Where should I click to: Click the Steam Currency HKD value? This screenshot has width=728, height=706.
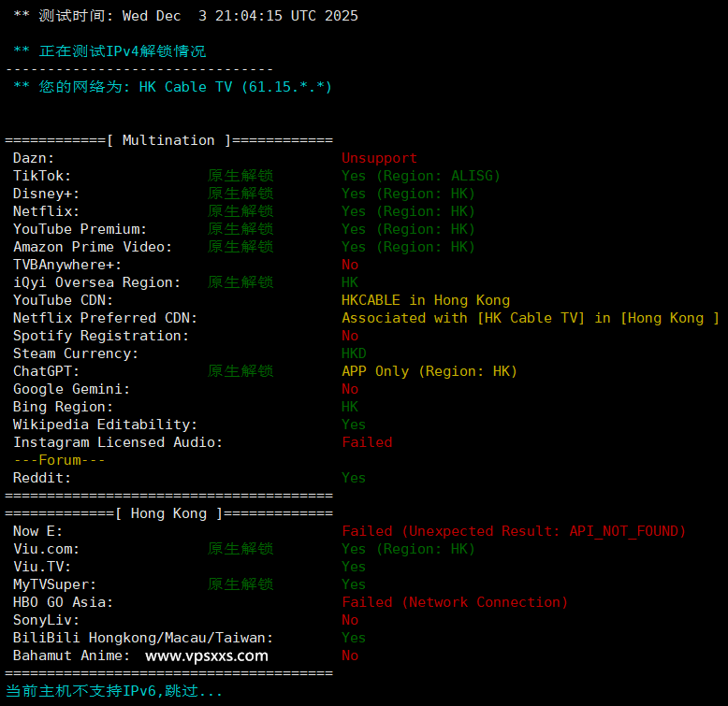click(354, 353)
